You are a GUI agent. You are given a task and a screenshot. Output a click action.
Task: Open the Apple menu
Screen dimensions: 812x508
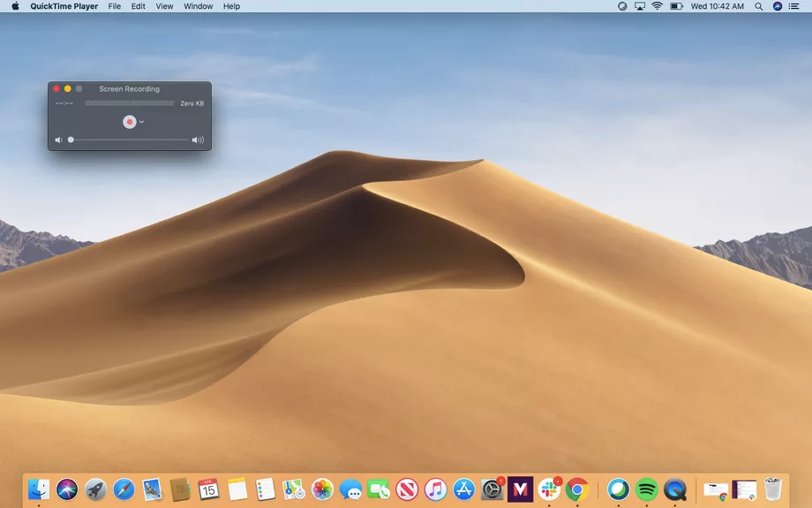coord(15,6)
